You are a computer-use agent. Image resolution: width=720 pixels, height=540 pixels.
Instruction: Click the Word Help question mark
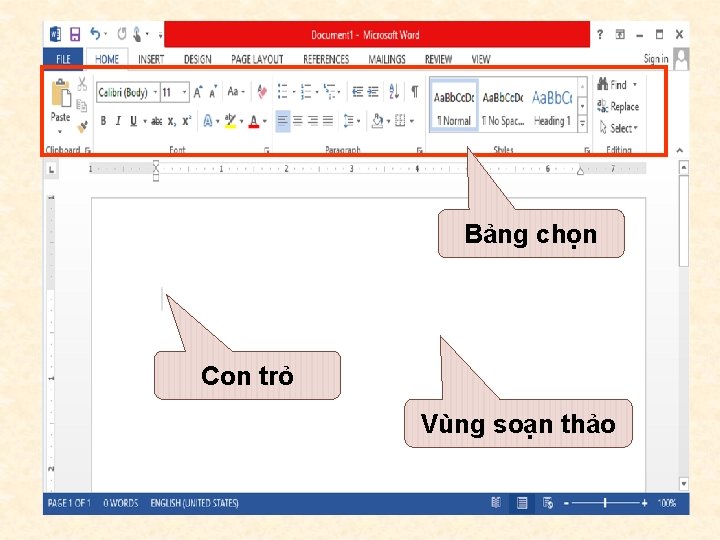[600, 34]
